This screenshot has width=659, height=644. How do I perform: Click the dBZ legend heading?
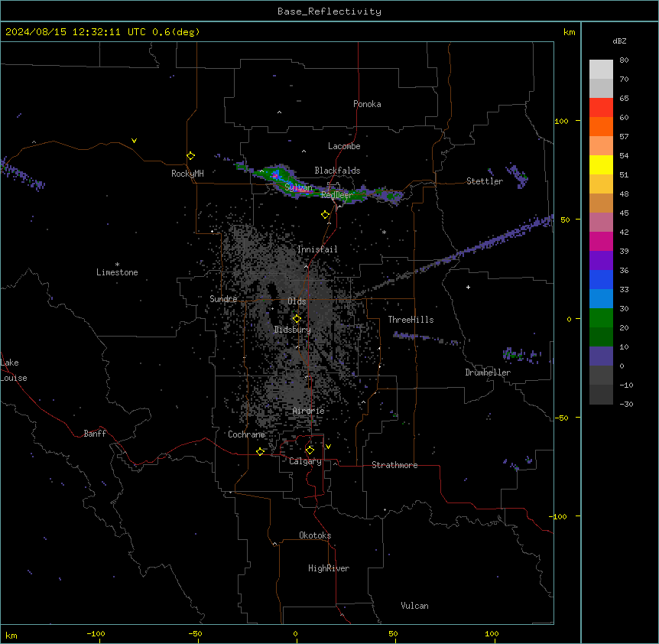point(619,41)
